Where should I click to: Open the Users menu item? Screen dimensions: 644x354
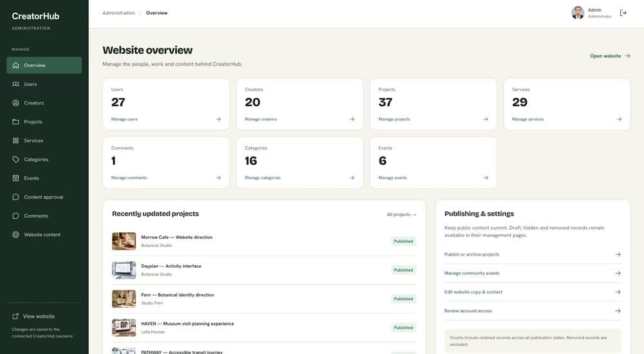click(x=44, y=84)
